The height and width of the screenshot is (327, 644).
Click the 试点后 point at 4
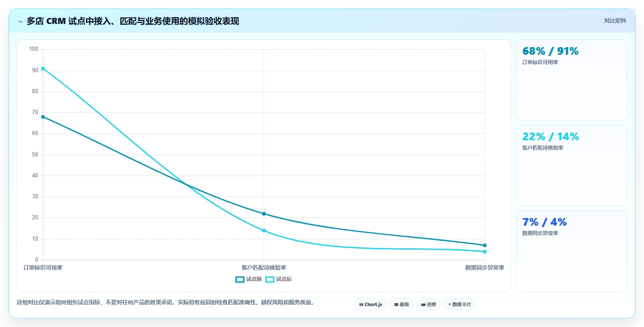coord(485,252)
